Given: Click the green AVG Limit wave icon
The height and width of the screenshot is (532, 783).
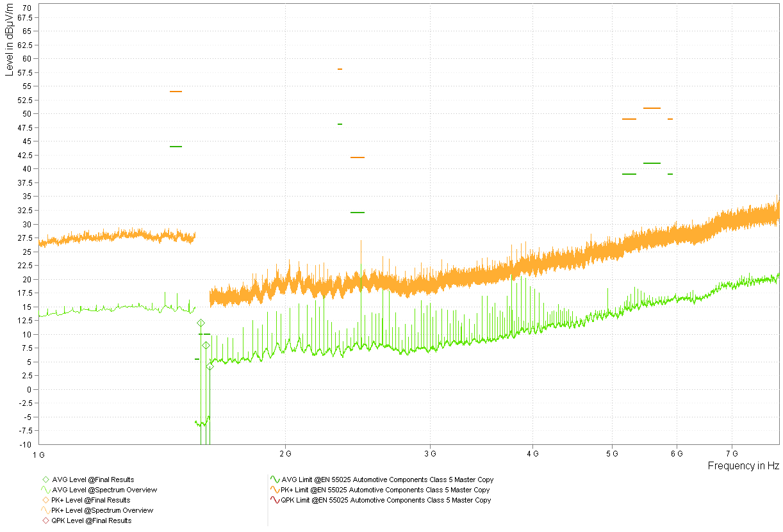Looking at the screenshot, I should coord(275,480).
